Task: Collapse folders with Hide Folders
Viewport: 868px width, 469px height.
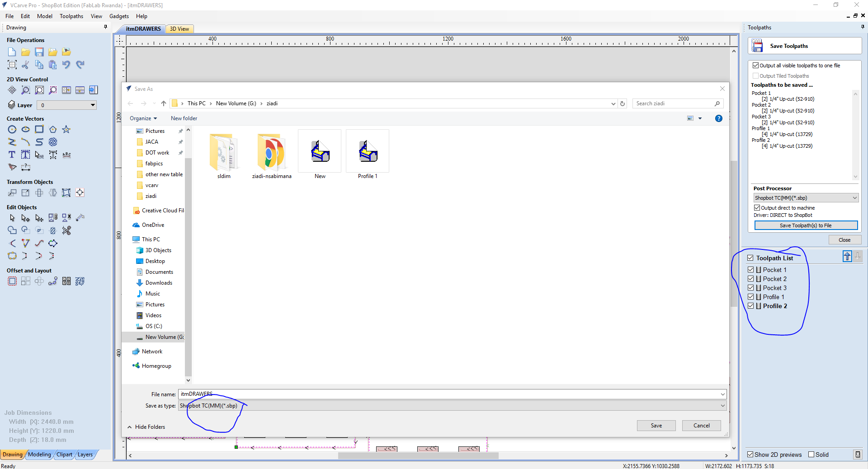Action: coord(146,427)
